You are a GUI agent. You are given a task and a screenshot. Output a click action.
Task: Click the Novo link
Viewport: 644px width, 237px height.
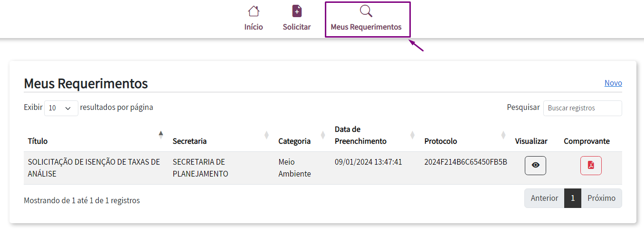pos(613,83)
